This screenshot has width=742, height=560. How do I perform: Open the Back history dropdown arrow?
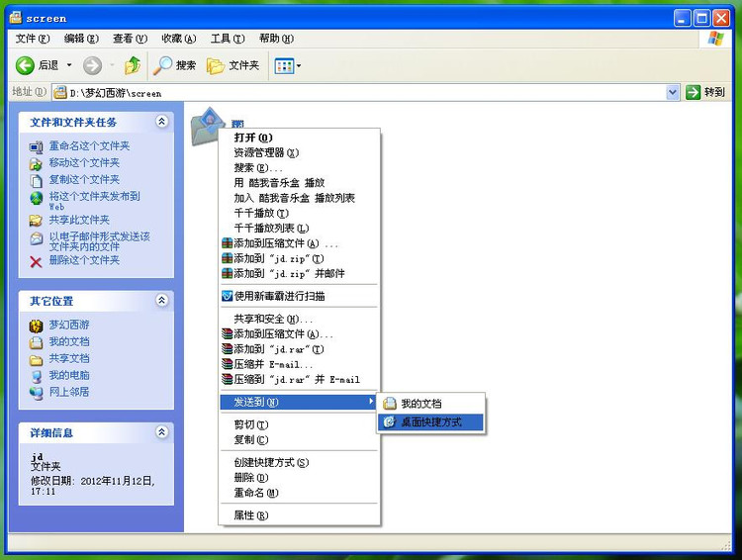tap(69, 65)
